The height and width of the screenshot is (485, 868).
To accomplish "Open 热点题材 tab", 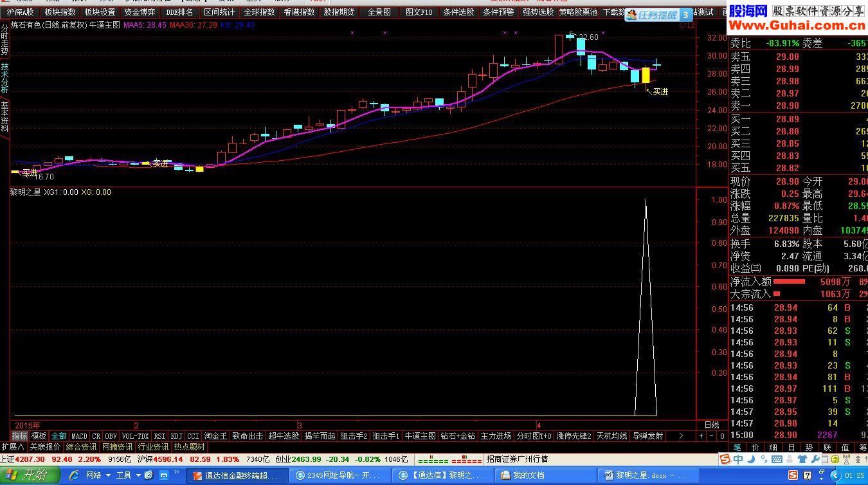I will pos(189,447).
